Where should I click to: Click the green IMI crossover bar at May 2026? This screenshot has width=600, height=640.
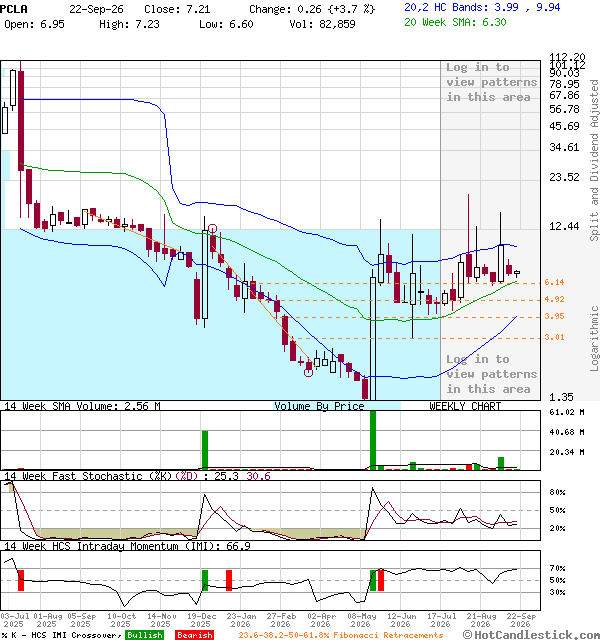(373, 580)
